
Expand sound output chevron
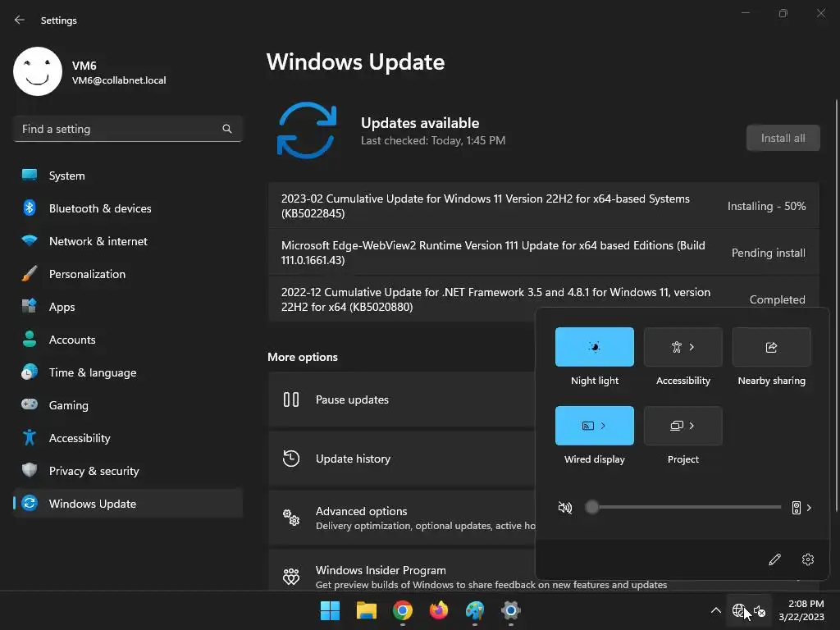[x=809, y=508]
